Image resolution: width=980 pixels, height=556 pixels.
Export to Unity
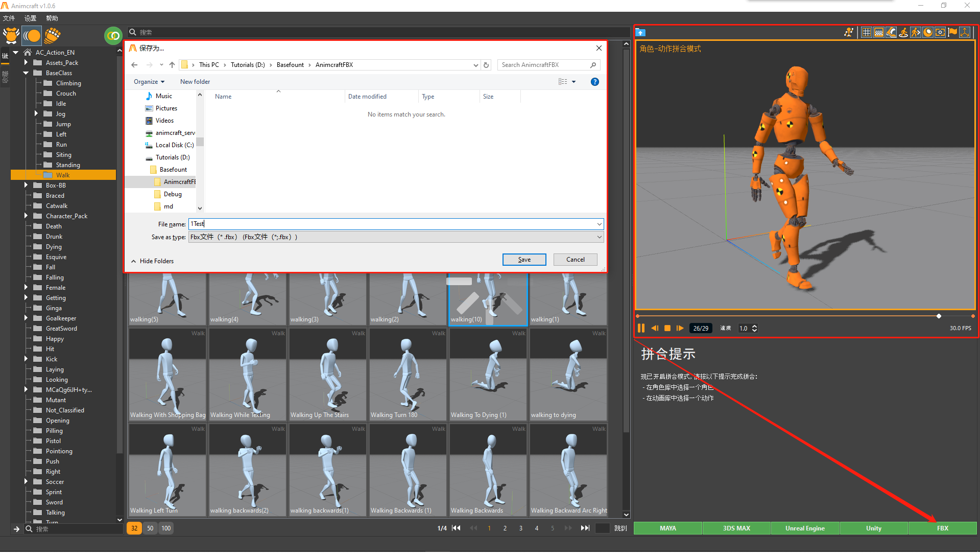coord(874,528)
